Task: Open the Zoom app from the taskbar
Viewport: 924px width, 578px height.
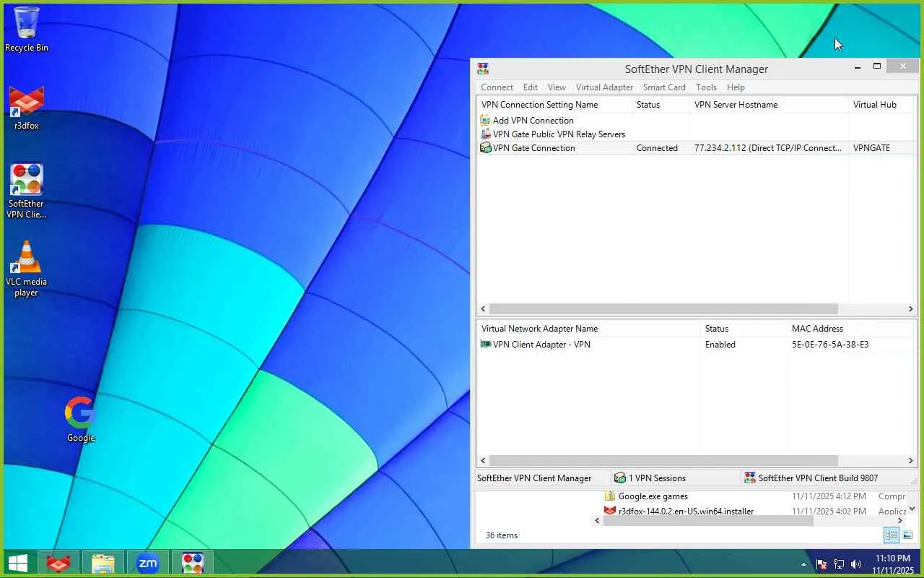Action: click(x=148, y=563)
